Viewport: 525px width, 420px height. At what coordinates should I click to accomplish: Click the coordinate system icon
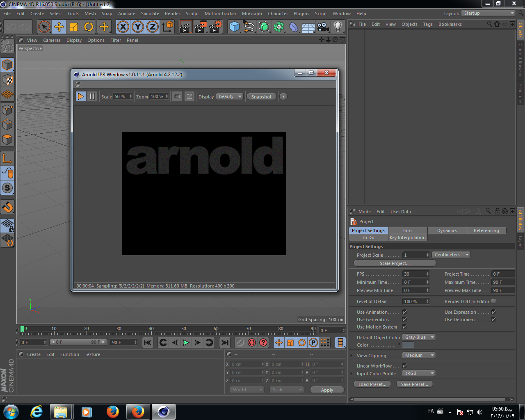coord(168,27)
